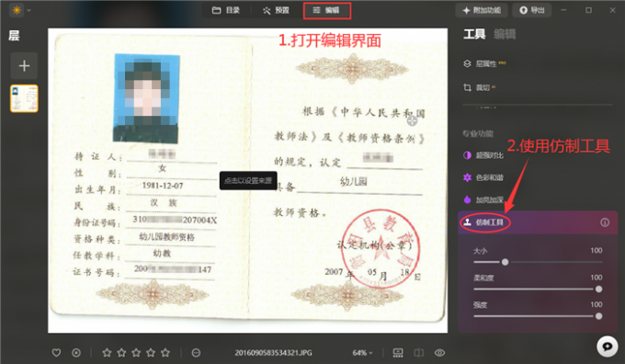625x364 pixels.
Task: Open the 裁切 crop tool
Action: tap(479, 87)
